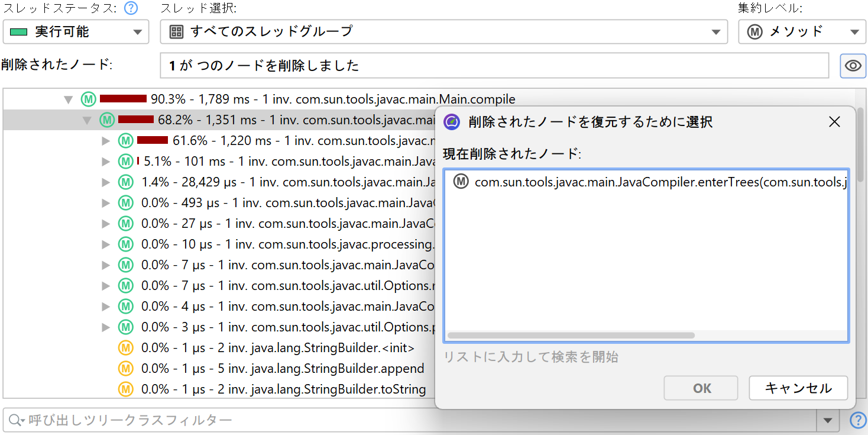Click the 呼び出しツリークラスフィルター input field
Screen dimensions: 868x435
414,421
